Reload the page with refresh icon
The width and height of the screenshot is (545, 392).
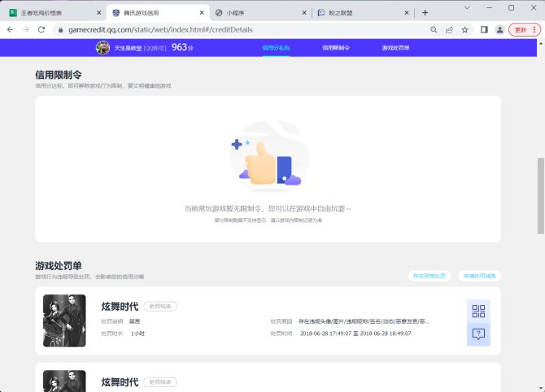[41, 29]
